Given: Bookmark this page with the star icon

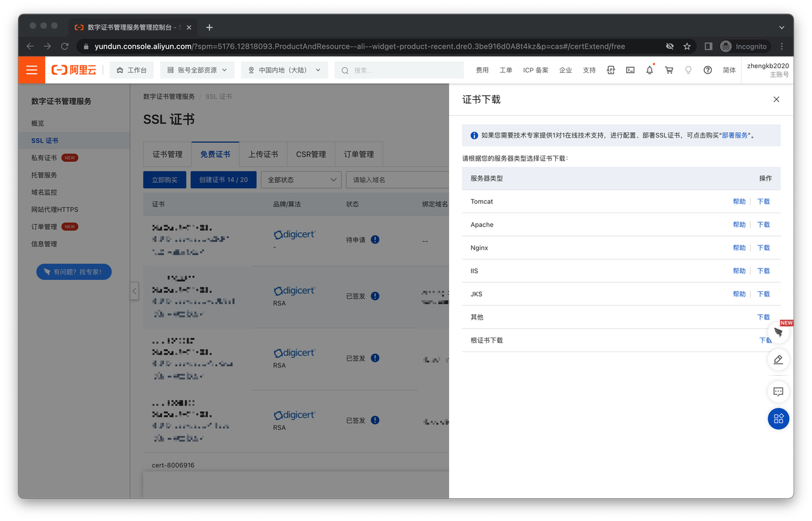Looking at the screenshot, I should point(686,46).
